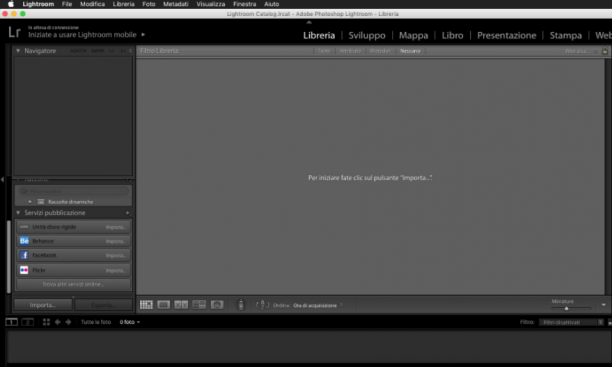Switch to the Stampa module
The image size is (612, 367).
pos(566,36)
